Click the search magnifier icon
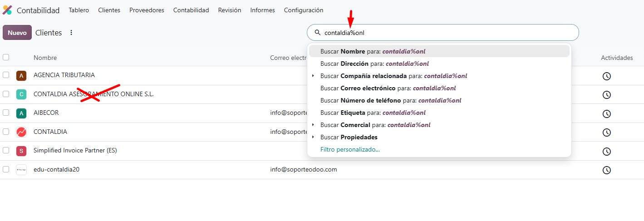644x221 pixels. tap(318, 33)
